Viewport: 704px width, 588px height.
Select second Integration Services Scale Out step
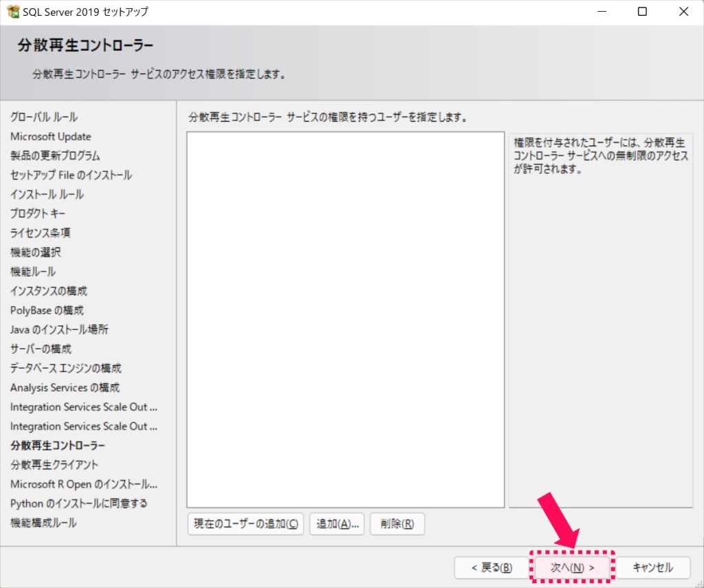pos(84,426)
